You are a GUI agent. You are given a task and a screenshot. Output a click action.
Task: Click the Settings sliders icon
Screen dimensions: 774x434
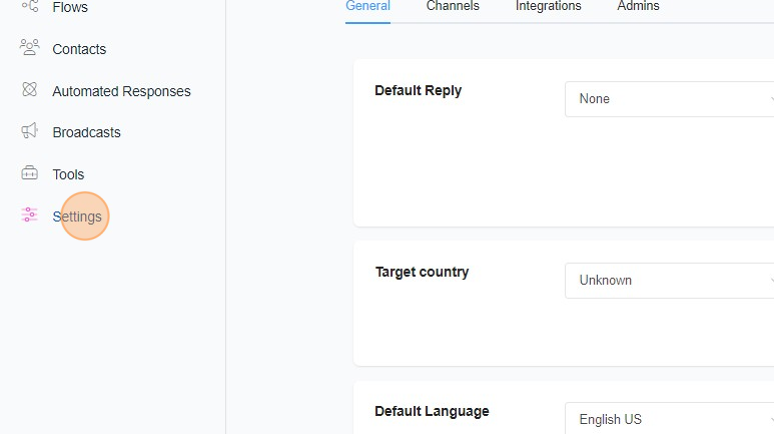click(x=30, y=215)
